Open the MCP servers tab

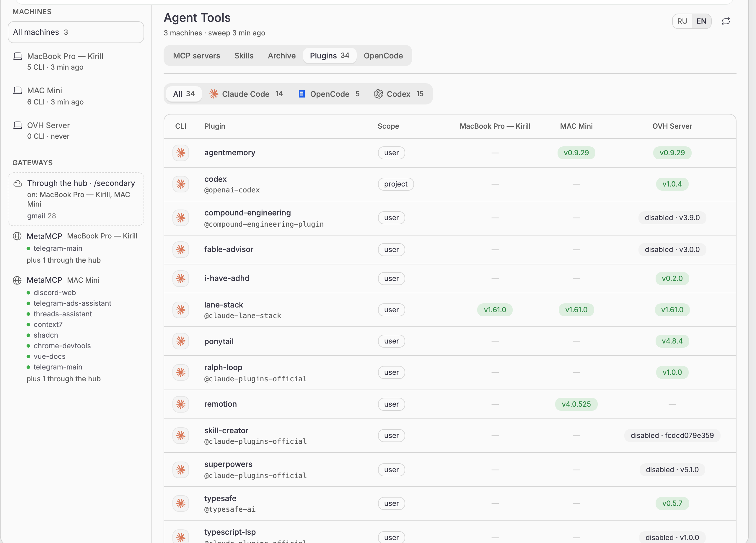click(196, 56)
